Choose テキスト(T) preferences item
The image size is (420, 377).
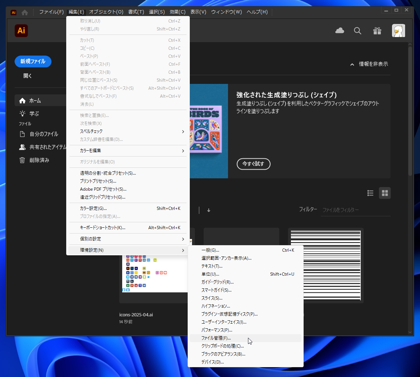pyautogui.click(x=246, y=266)
